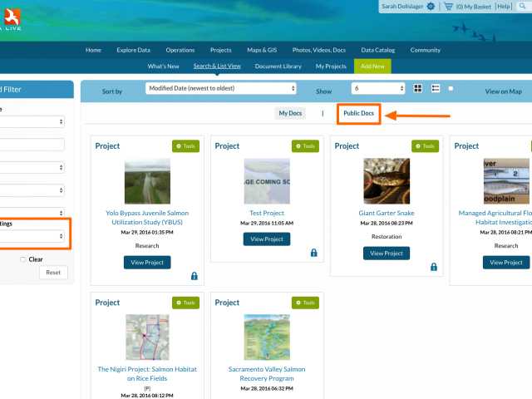Image resolution: width=532 pixels, height=399 pixels.
Task: Click View on Map link
Action: click(x=503, y=91)
